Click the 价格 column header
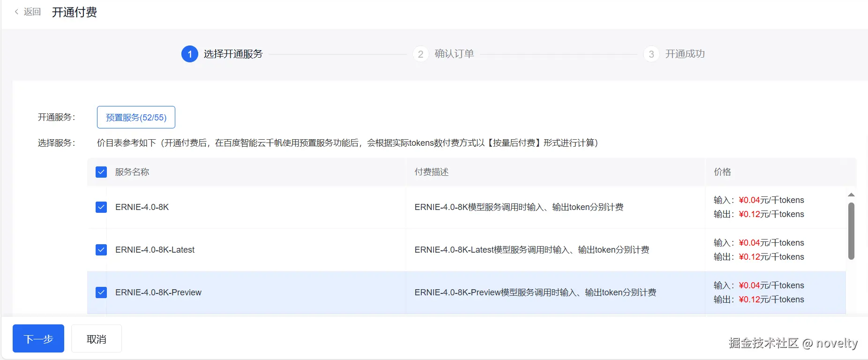Image resolution: width=868 pixels, height=360 pixels. (722, 172)
